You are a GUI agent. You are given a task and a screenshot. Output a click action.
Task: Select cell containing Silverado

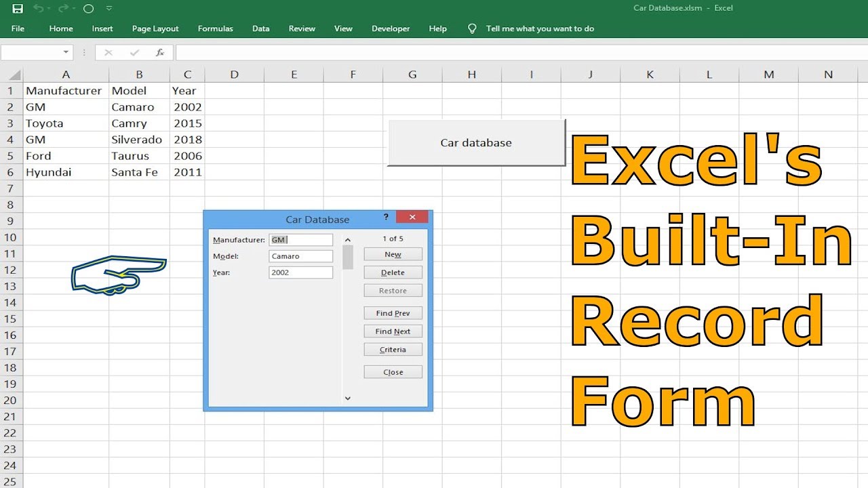click(139, 140)
